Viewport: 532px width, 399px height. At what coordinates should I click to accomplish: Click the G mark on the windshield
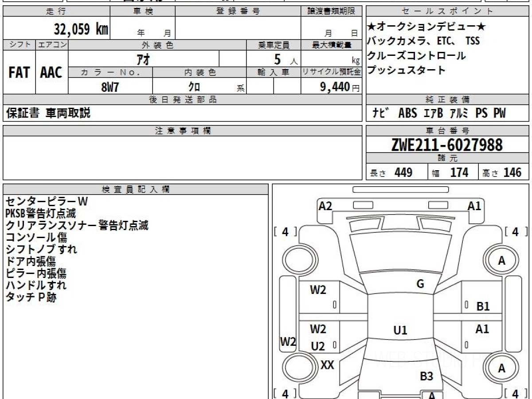click(420, 284)
